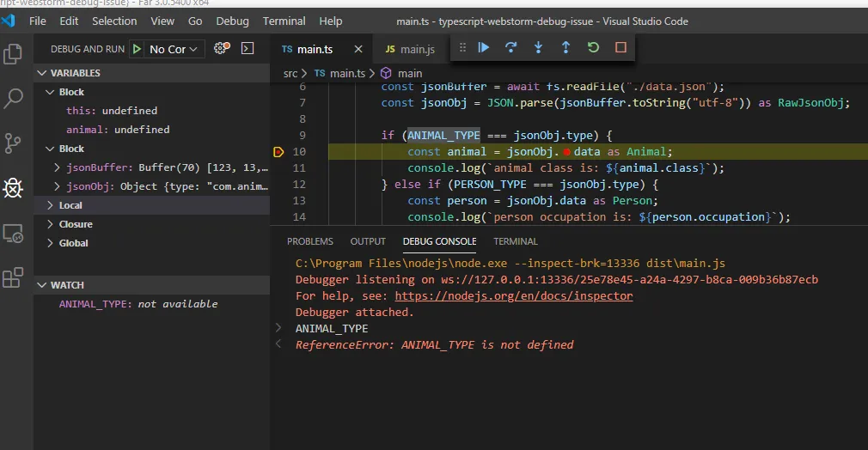The image size is (868, 450).
Task: Stop the debugging session
Action: [620, 48]
